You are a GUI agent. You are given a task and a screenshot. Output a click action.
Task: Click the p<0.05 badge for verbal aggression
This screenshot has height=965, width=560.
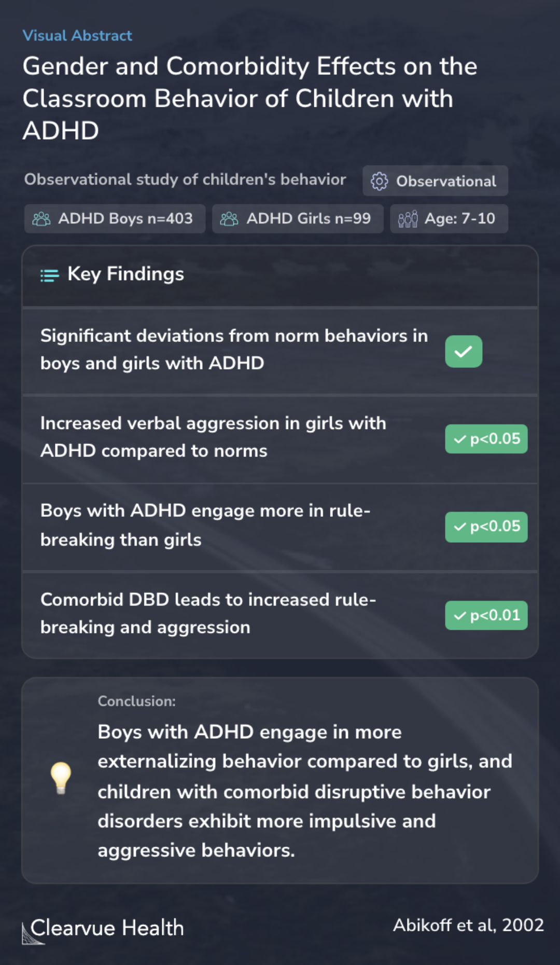pos(486,439)
